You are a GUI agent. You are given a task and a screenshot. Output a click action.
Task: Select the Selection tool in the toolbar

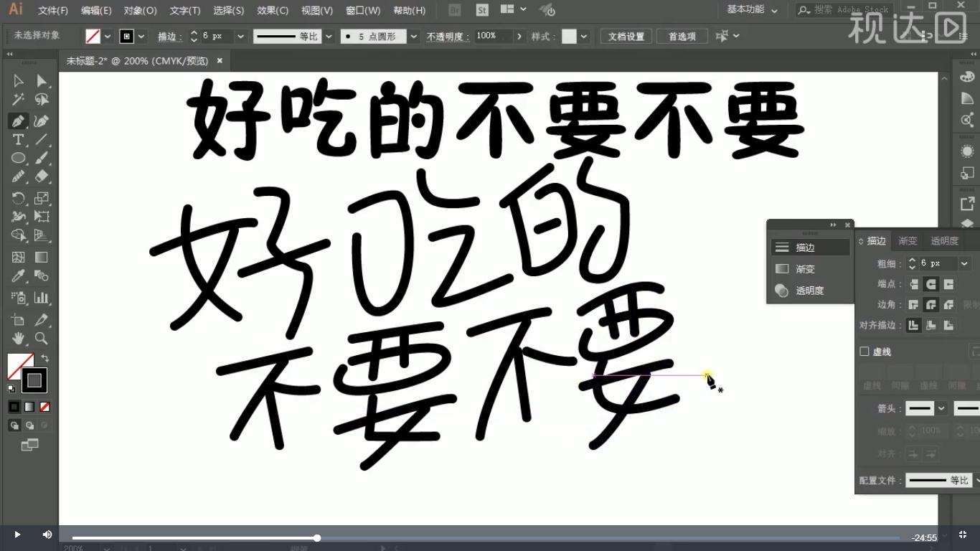18,81
